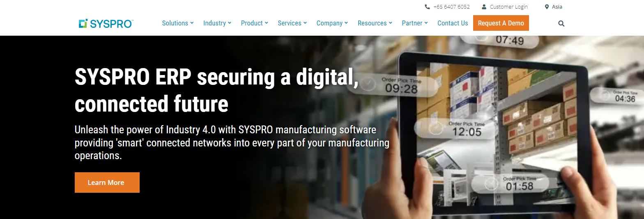
Task: Open the Customer Login link
Action: [x=509, y=7]
